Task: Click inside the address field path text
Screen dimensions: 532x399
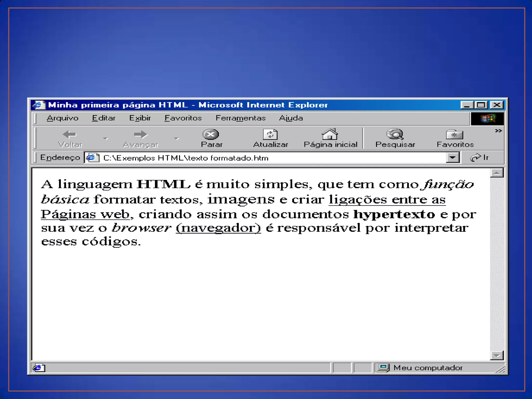Action: coord(186,158)
